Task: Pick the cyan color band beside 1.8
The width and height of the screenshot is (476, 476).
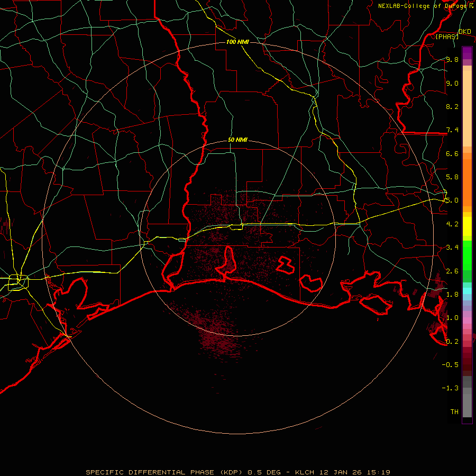Action: click(467, 291)
